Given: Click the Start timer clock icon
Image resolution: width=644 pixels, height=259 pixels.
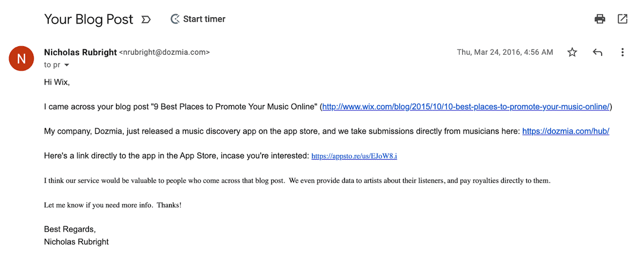Looking at the screenshot, I should click(x=175, y=19).
